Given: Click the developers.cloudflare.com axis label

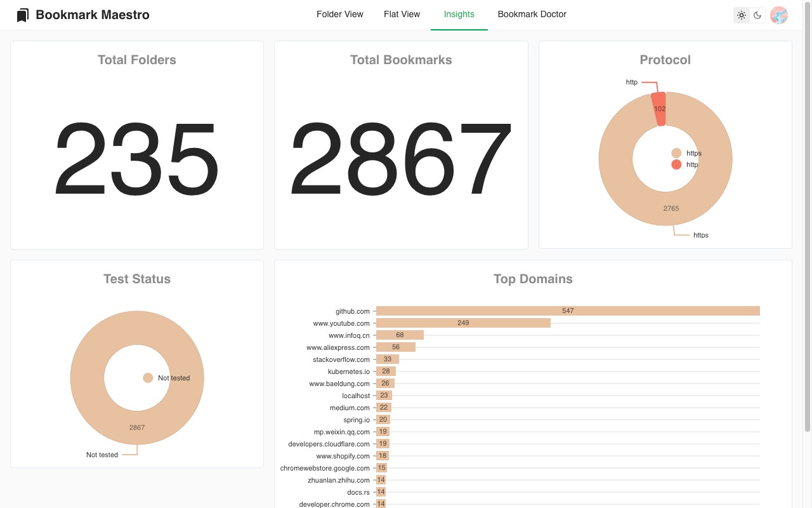Looking at the screenshot, I should [x=329, y=444].
